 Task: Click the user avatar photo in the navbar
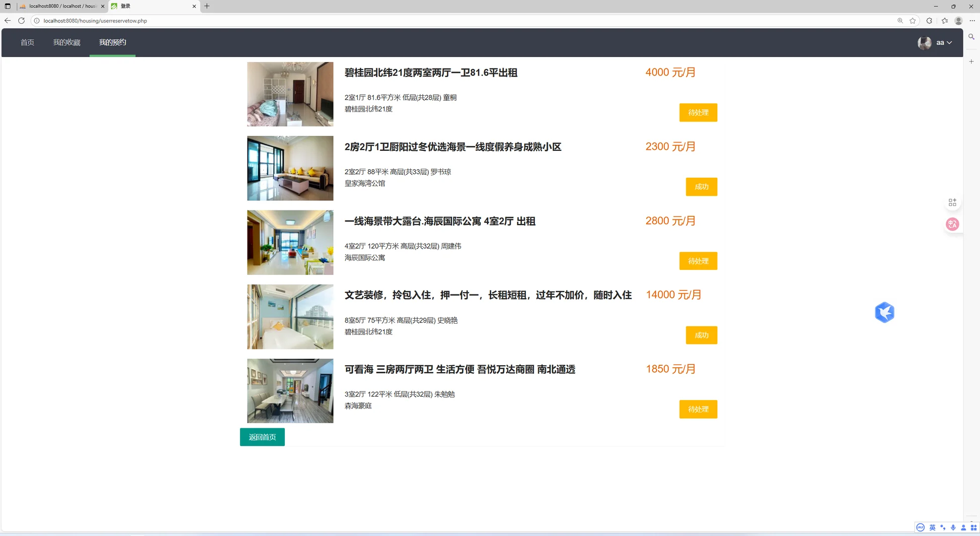coord(924,43)
